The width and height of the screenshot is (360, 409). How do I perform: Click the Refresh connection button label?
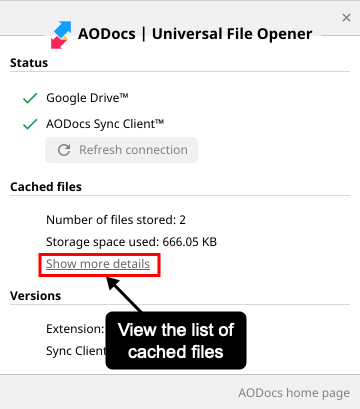pyautogui.click(x=133, y=150)
